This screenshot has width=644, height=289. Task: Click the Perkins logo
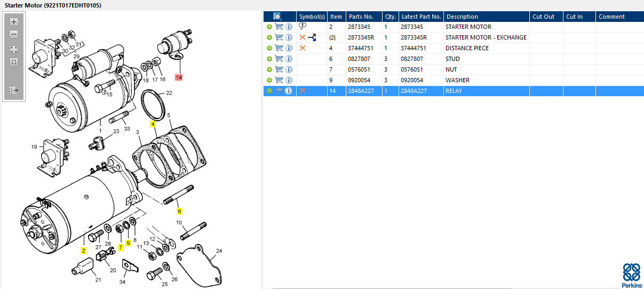(x=632, y=275)
